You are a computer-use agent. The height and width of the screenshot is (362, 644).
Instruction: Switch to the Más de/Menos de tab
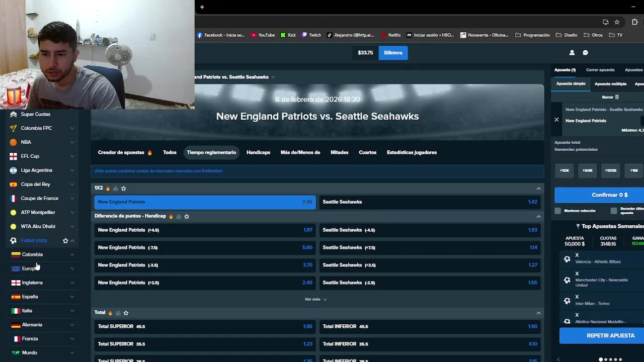tap(300, 152)
